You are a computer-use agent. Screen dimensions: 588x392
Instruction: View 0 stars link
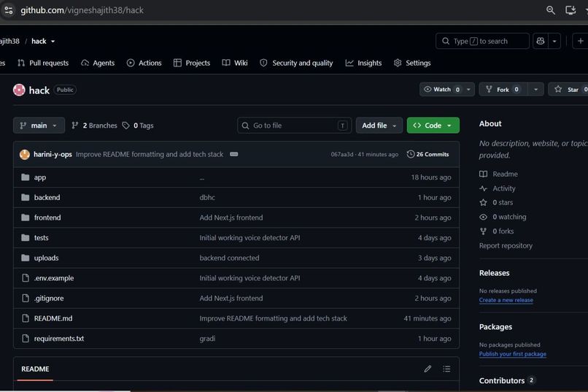[x=496, y=202]
